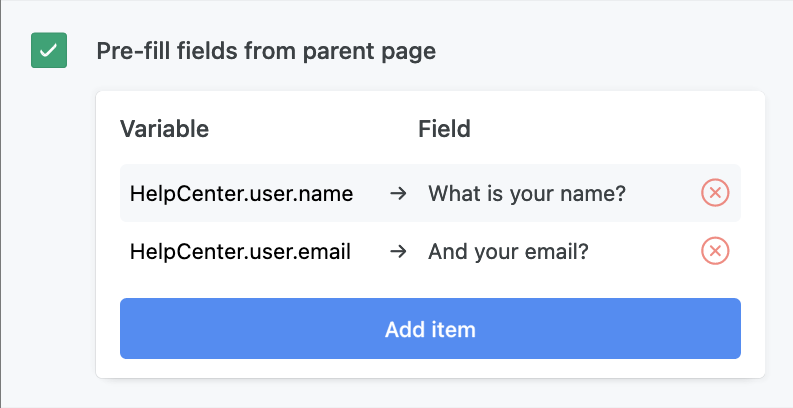Delete the HelpCenter.user.email mapping row
The image size is (793, 408).
[x=715, y=251]
